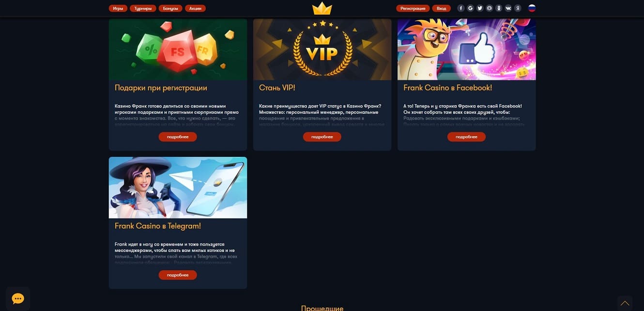The width and height of the screenshot is (644, 311).
Task: Click подробнее under Frank Casino в Telegram!
Action: pos(178,275)
